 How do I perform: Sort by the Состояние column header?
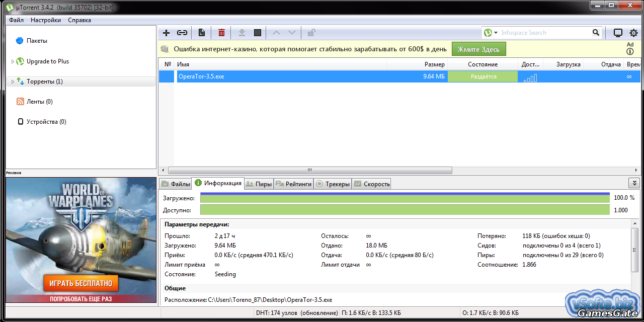[482, 64]
